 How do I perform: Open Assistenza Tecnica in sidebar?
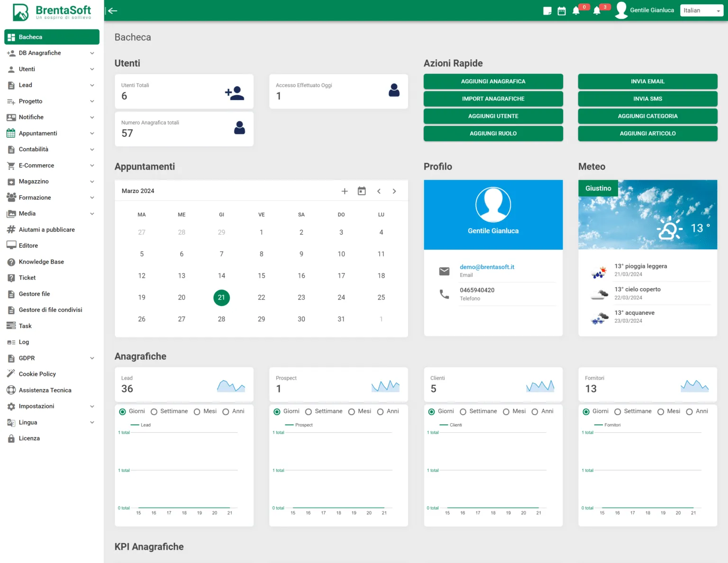[45, 390]
